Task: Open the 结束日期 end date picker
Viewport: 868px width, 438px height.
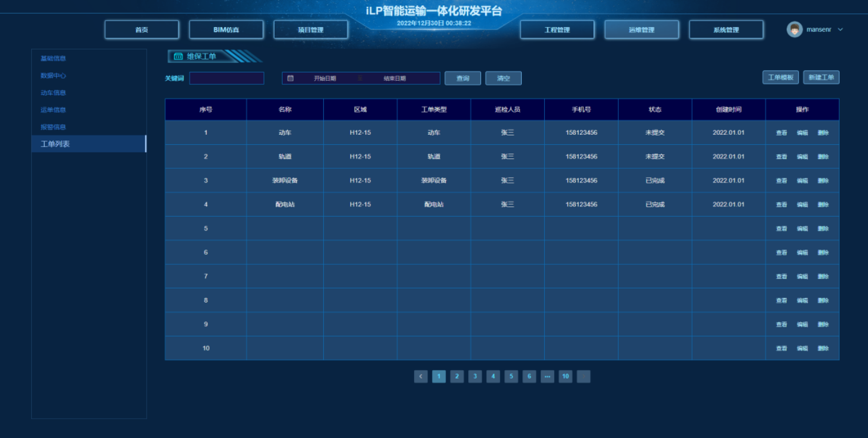Action: click(395, 78)
